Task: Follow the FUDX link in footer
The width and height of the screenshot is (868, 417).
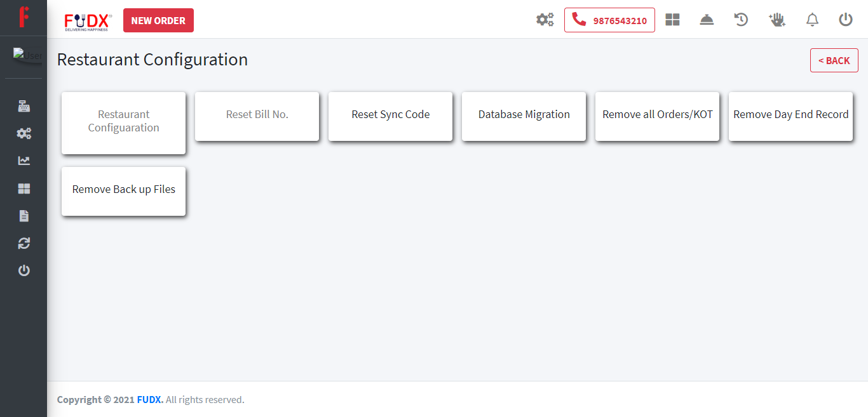Action: (x=150, y=400)
